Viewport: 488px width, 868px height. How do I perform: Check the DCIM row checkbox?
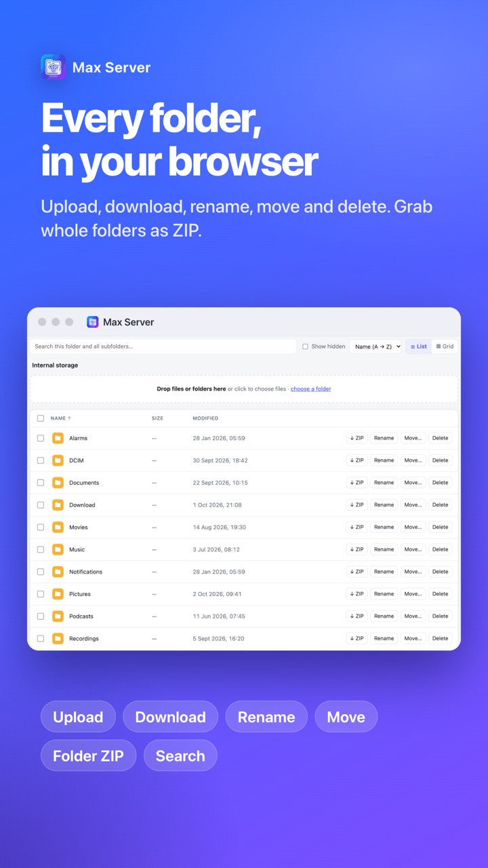pyautogui.click(x=41, y=460)
